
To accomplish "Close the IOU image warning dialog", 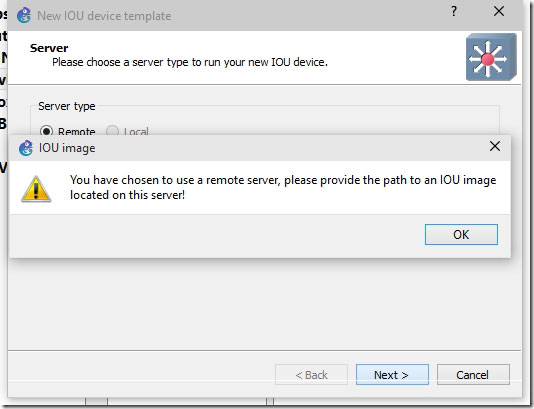I will 494,146.
